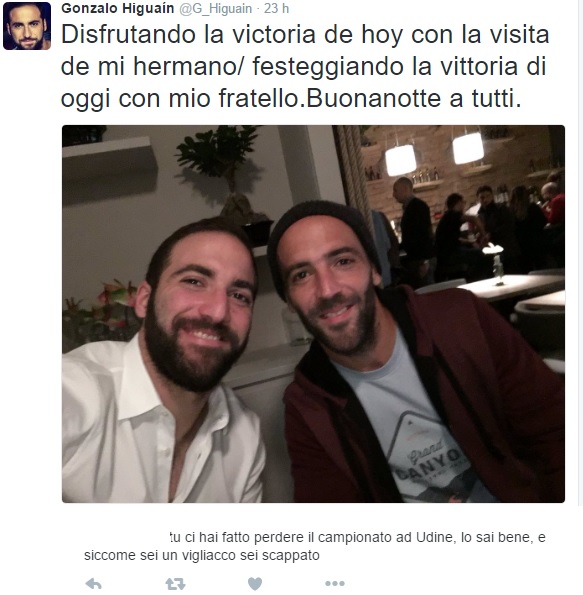Click the Grand Canyon shirt print in photo
Screen dimensions: 583x595
tap(429, 459)
